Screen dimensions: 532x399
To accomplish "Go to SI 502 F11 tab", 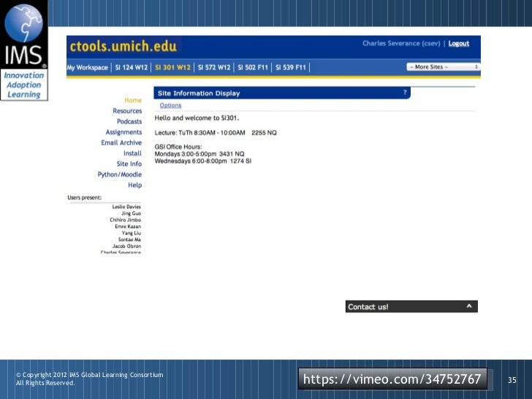I will 253,67.
